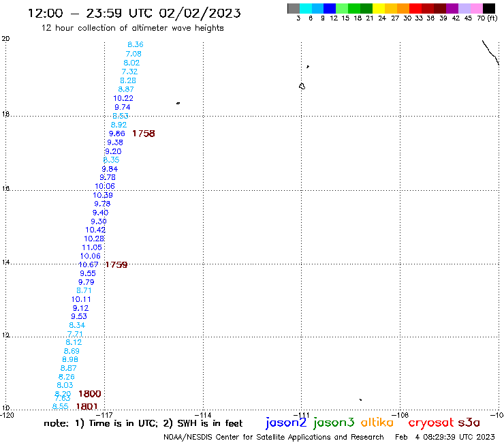The width and height of the screenshot is (504, 443).
Task: Click the pink swatch in the color scale
Action: click(477, 8)
